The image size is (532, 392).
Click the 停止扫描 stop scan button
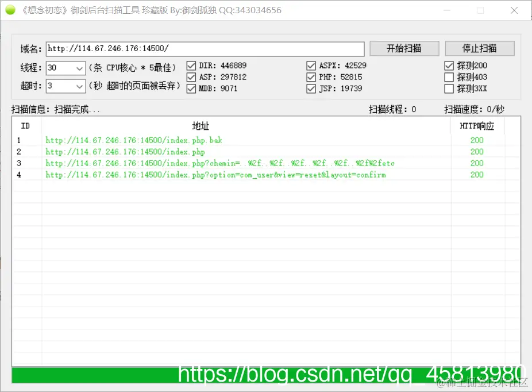pos(480,48)
